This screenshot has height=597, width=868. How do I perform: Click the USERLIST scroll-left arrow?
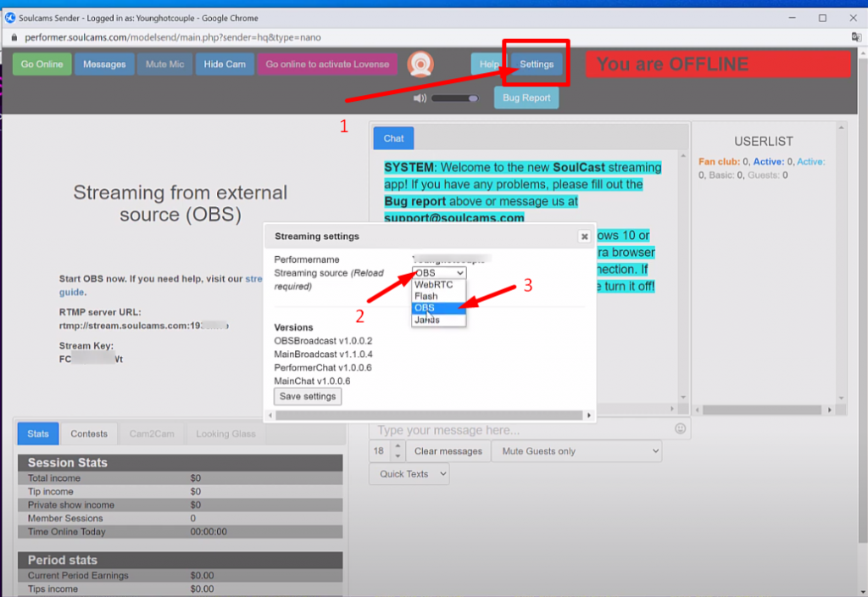[x=698, y=410]
